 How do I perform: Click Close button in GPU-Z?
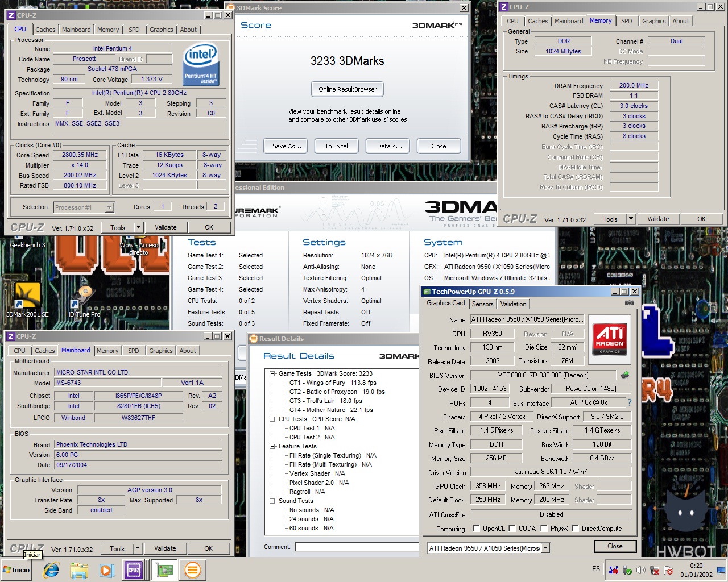click(614, 546)
